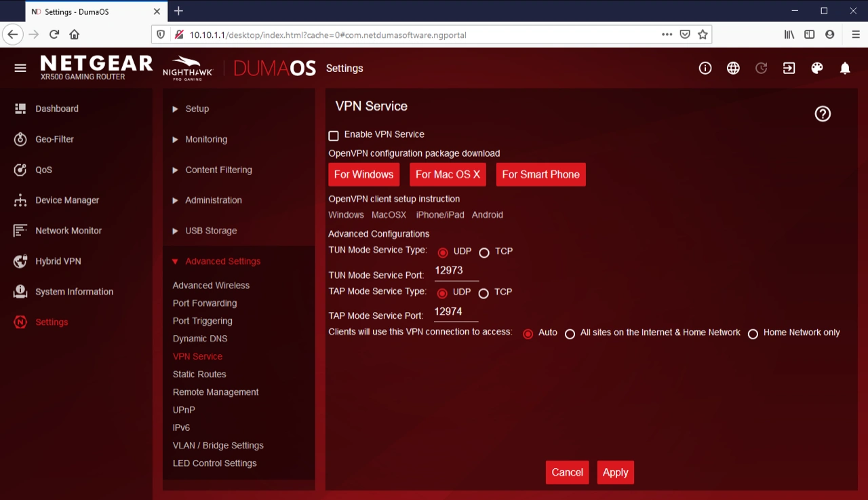Select UDP for TAP Mode Service Type
The height and width of the screenshot is (500, 868).
click(443, 293)
